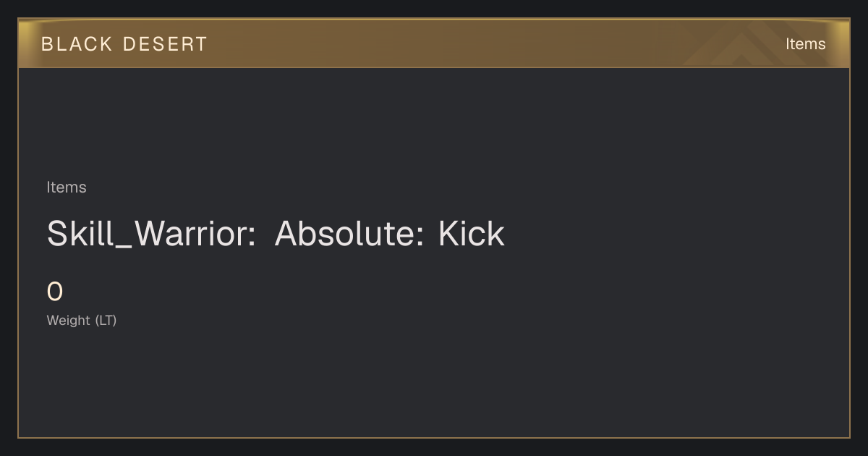The image size is (868, 456).
Task: Click empty card area above Items breadcrumb
Action: pos(434,123)
